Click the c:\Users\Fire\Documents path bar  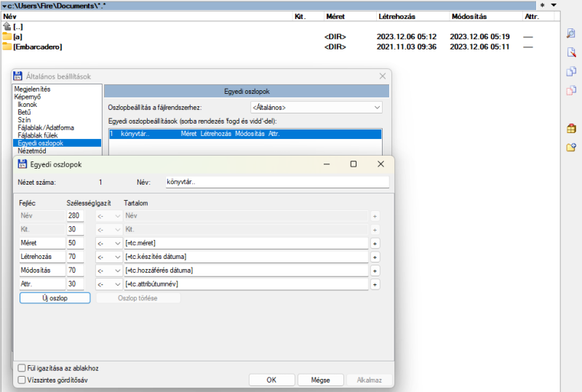pyautogui.click(x=268, y=5)
